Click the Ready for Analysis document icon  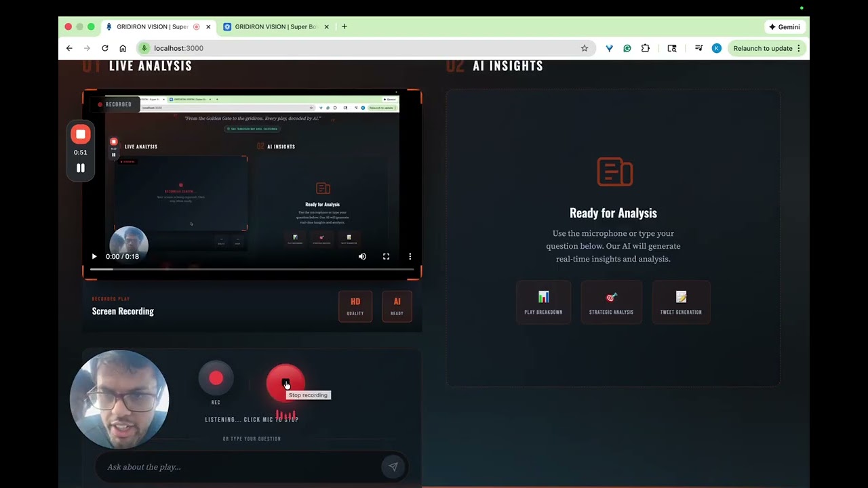click(x=614, y=171)
